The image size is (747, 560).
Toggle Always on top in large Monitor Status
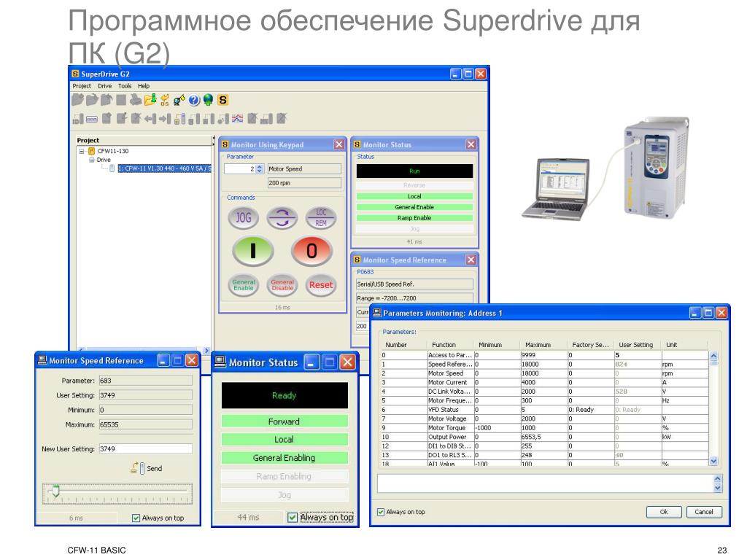point(293,517)
